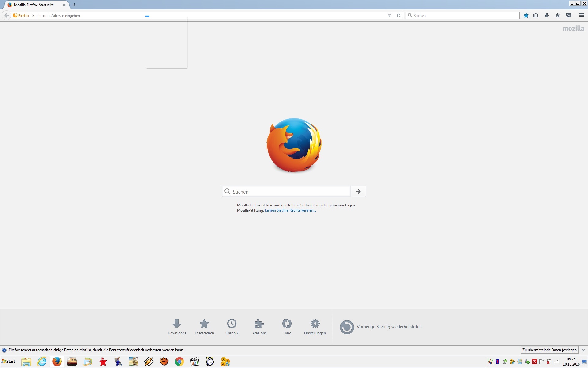
Task: Launch the alarm clock app from taskbar
Action: click(210, 362)
